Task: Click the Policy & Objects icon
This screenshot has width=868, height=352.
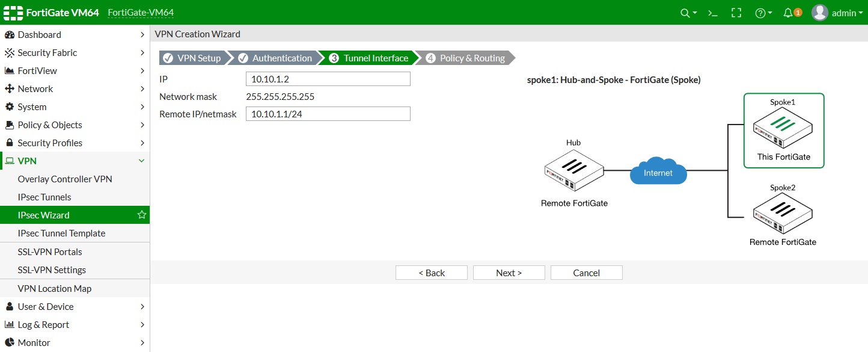Action: 9,125
